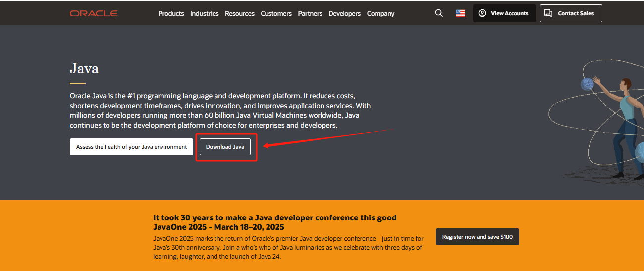This screenshot has height=271, width=644.
Task: Expand the Developers navigation menu
Action: tap(344, 13)
